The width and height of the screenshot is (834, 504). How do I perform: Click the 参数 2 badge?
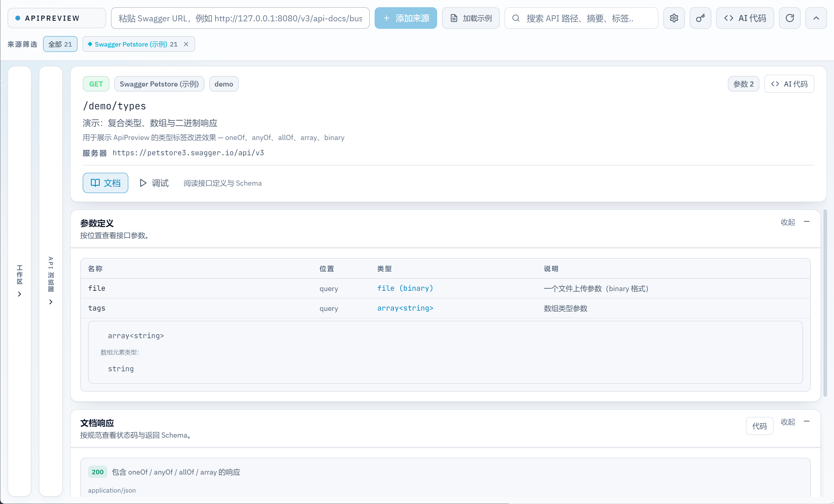pyautogui.click(x=743, y=84)
